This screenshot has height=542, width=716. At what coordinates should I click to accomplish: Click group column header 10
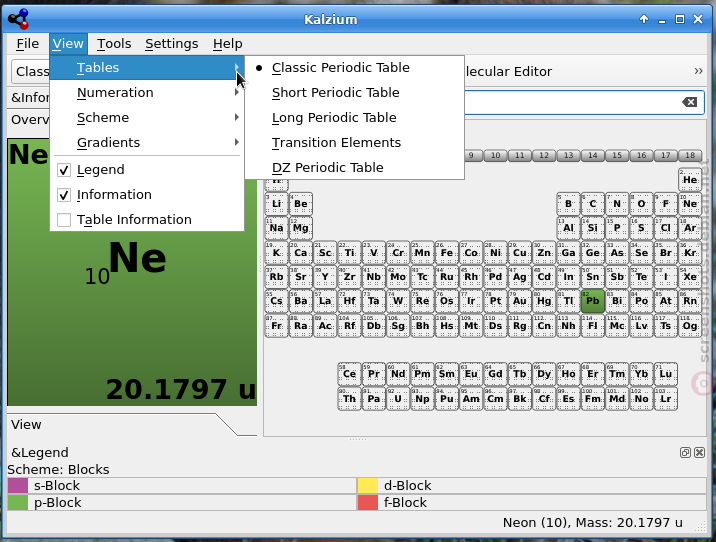(x=495, y=156)
